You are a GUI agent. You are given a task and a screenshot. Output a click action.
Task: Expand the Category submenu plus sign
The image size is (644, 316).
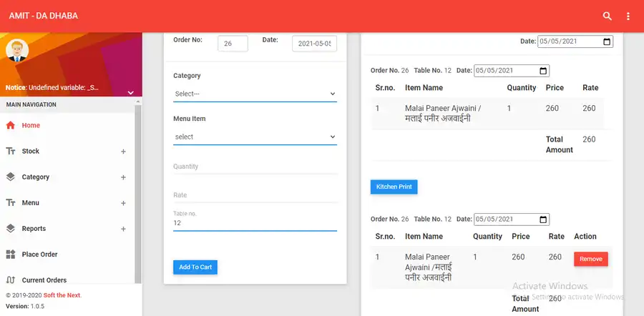click(x=123, y=177)
